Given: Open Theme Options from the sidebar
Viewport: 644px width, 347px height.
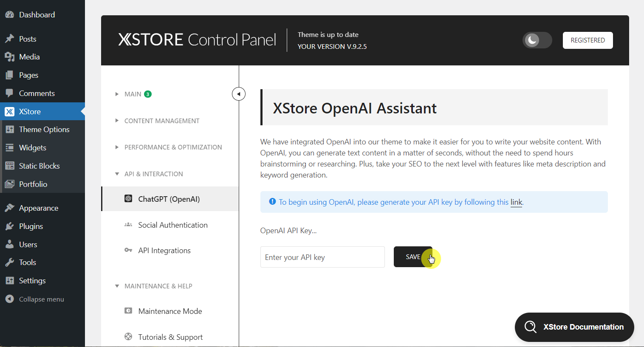Looking at the screenshot, I should tap(44, 129).
